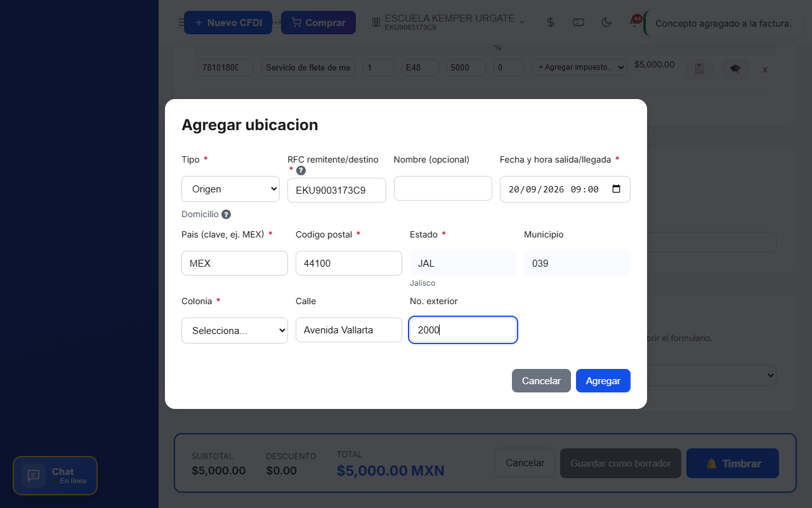812x508 pixels.
Task: Click the Fecha y hora salida/llegada field
Action: [565, 189]
